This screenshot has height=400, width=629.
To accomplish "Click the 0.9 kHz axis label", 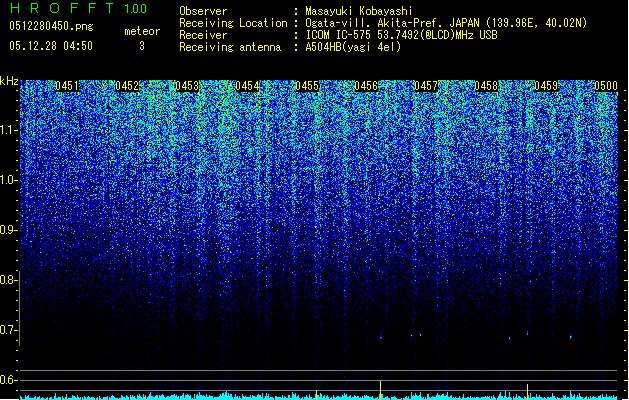I will (x=9, y=230).
